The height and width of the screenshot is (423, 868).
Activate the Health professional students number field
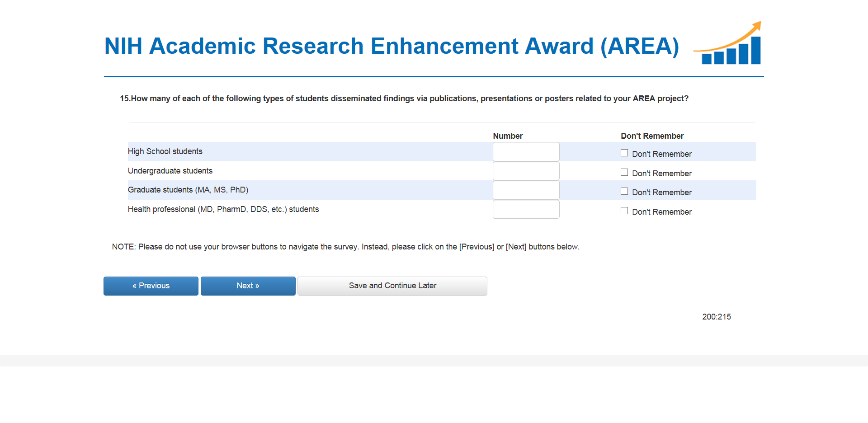[526, 210]
